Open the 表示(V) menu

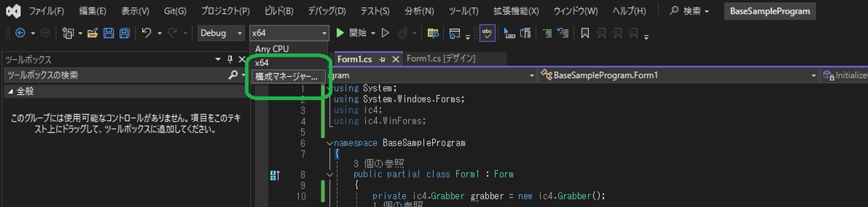click(135, 11)
